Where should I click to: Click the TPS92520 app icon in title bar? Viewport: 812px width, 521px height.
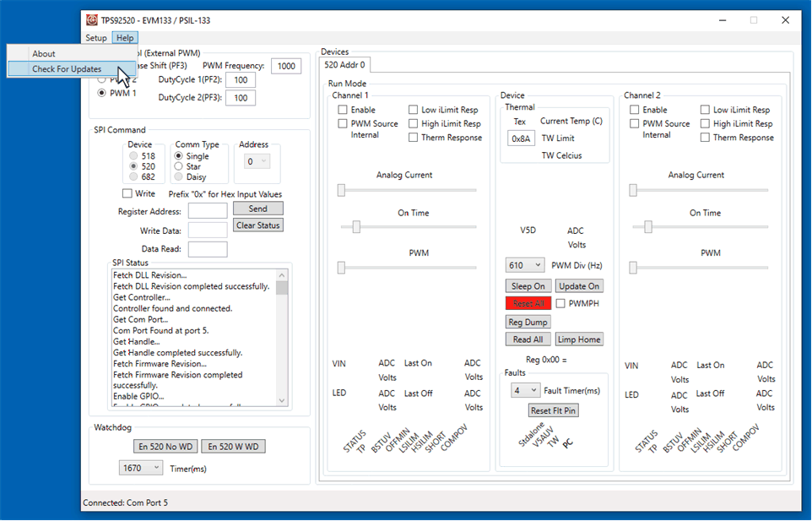click(x=91, y=19)
